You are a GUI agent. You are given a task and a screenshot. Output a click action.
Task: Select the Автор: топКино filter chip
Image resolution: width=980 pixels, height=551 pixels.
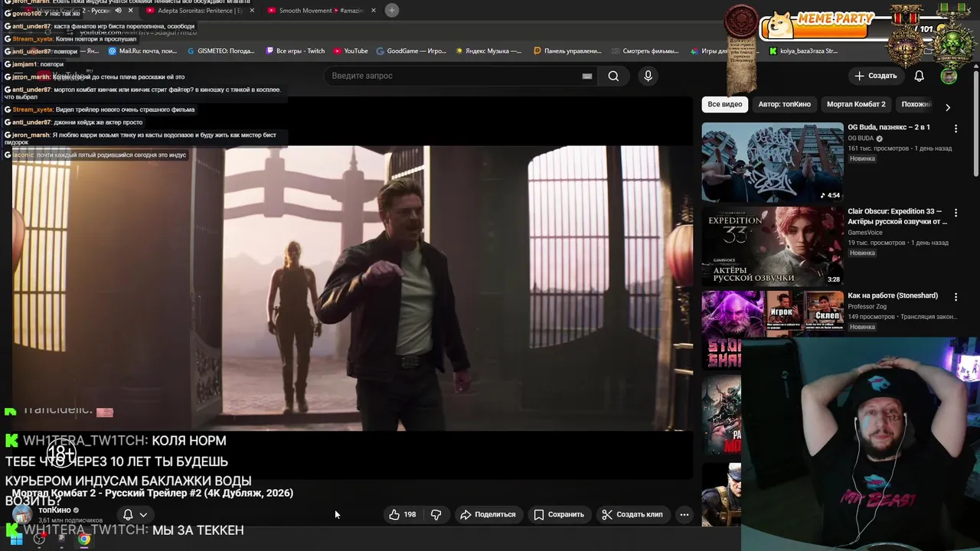tap(784, 104)
